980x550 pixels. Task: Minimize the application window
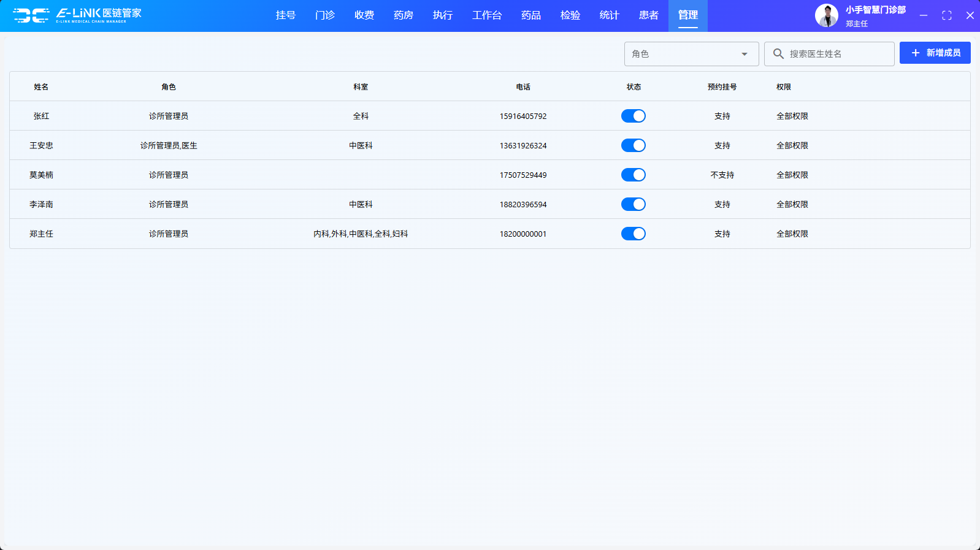pos(923,15)
